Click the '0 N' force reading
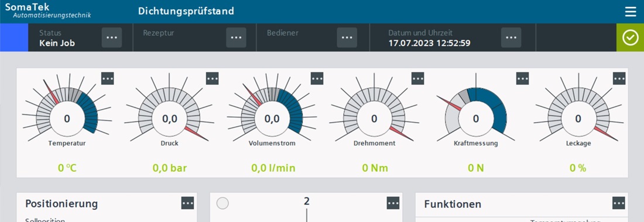This screenshot has height=222, width=644. click(x=476, y=168)
